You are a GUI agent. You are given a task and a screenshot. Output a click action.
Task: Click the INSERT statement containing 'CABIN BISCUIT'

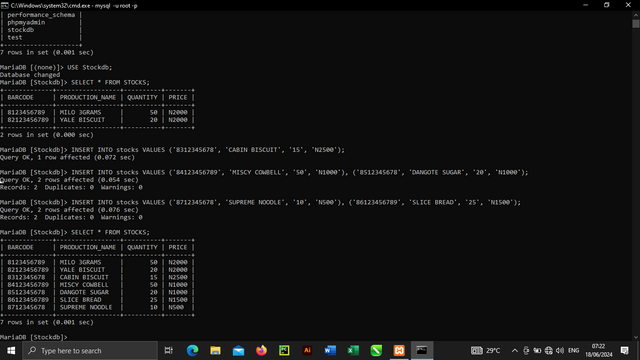tap(208, 150)
